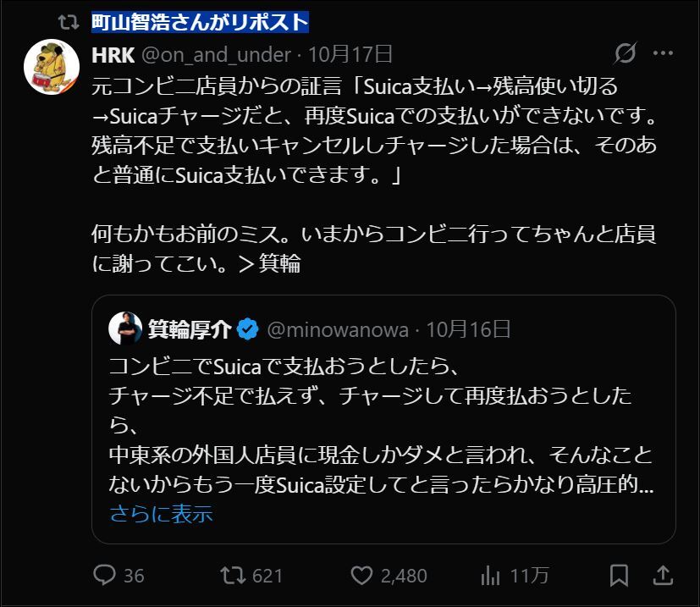The height and width of the screenshot is (607, 700).
Task: Like the post with heart icon
Action: tap(361, 576)
